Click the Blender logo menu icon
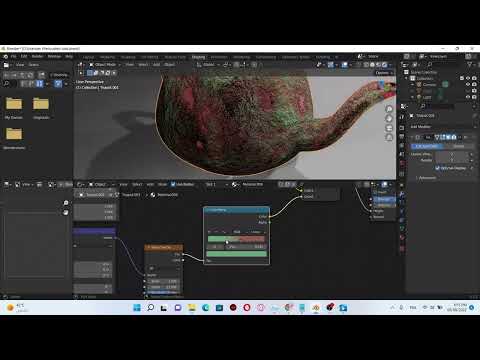Screen dimensions: 480x360 [5, 56]
